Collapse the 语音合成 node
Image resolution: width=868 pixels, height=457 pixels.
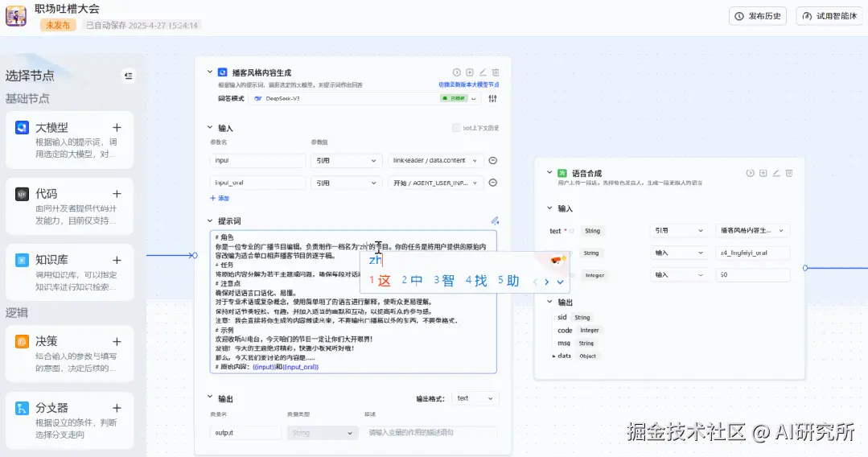click(549, 173)
